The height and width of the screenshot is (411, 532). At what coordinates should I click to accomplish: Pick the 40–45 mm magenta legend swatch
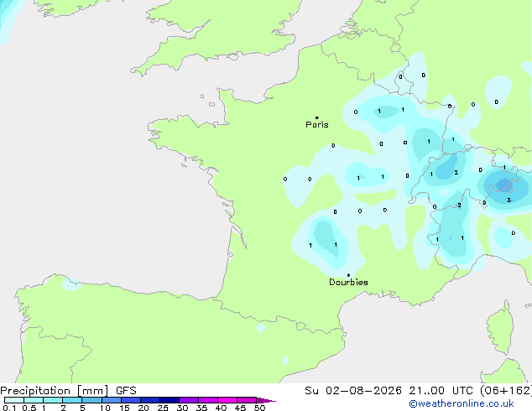click(227, 400)
